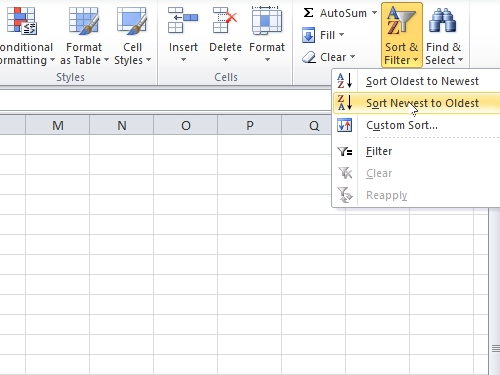Expand the Delete dropdown arrow
Image resolution: width=500 pixels, height=375 pixels.
pyautogui.click(x=225, y=60)
